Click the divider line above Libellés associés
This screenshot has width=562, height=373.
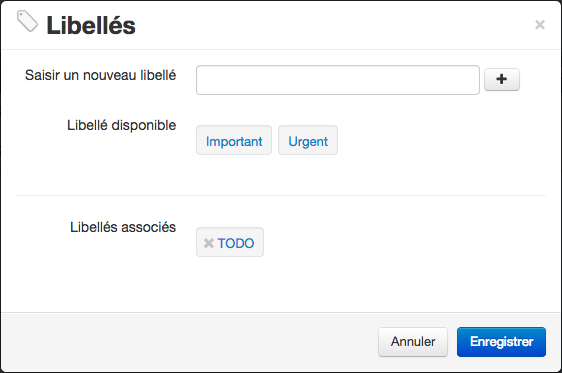281,196
